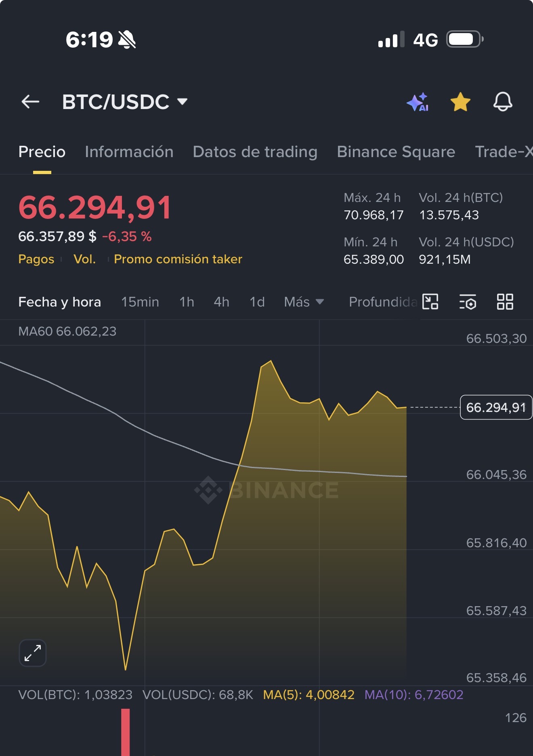Image resolution: width=533 pixels, height=756 pixels.
Task: Tap the 66.357,89 $ dollar price
Action: point(57,237)
